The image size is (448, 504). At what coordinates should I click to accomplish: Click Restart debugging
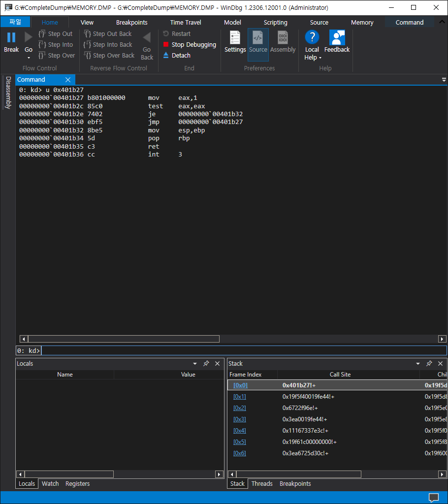(177, 34)
